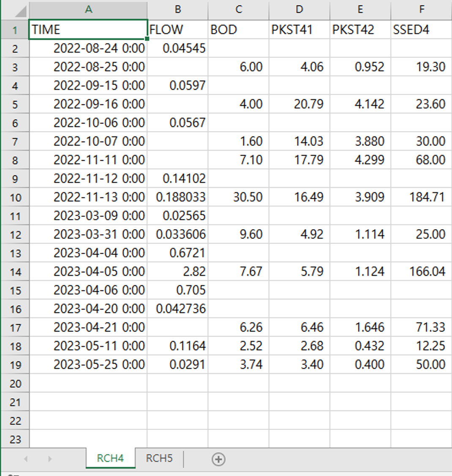Select cell containing 2023-05-25 0:00

(x=88, y=364)
